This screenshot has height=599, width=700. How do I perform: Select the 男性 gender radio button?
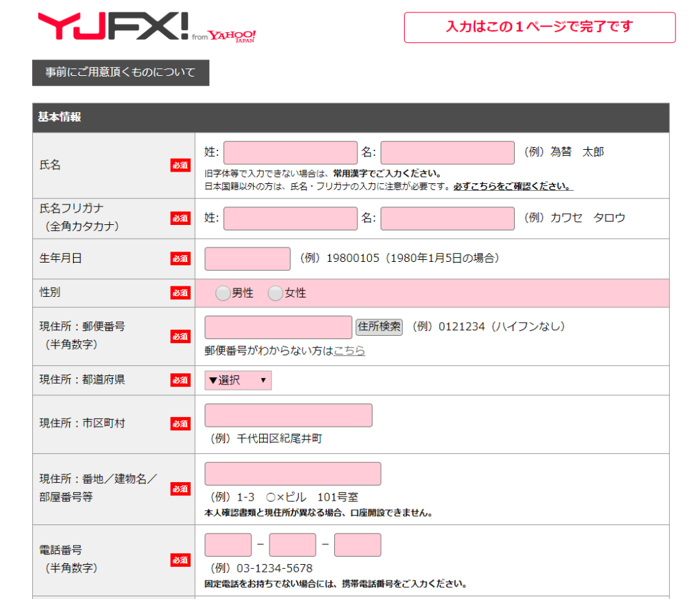[223, 293]
